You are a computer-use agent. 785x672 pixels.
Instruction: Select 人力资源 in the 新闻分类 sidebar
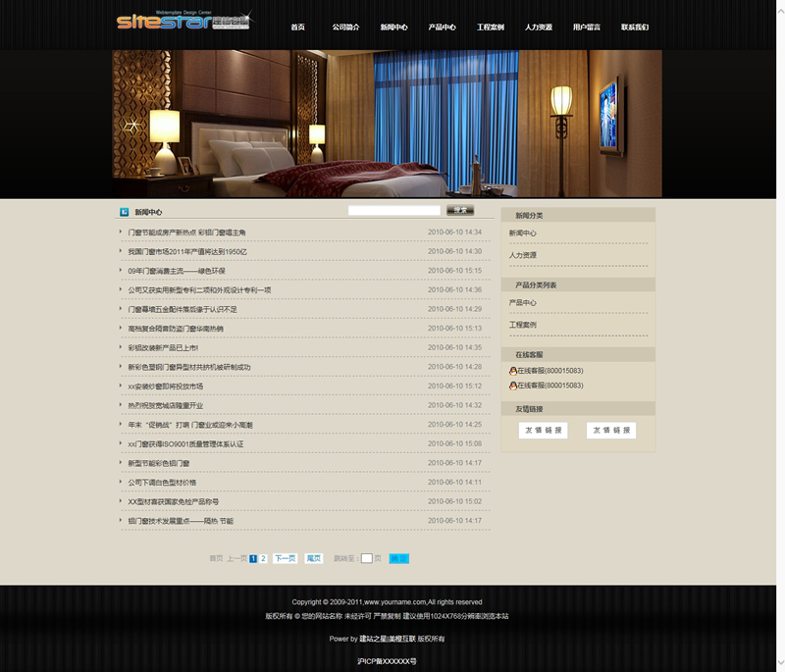click(x=523, y=255)
